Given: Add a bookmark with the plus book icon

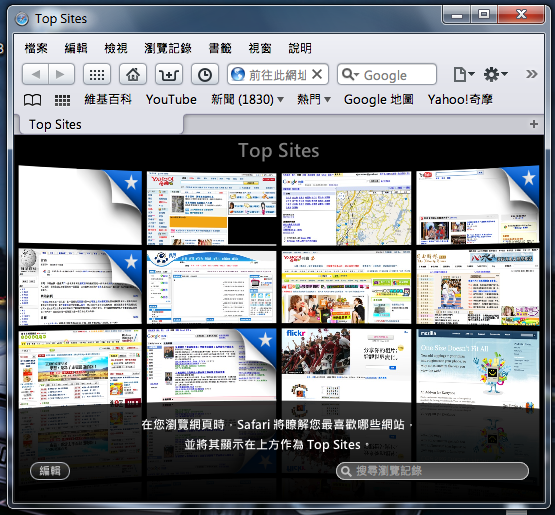Looking at the screenshot, I should (169, 74).
